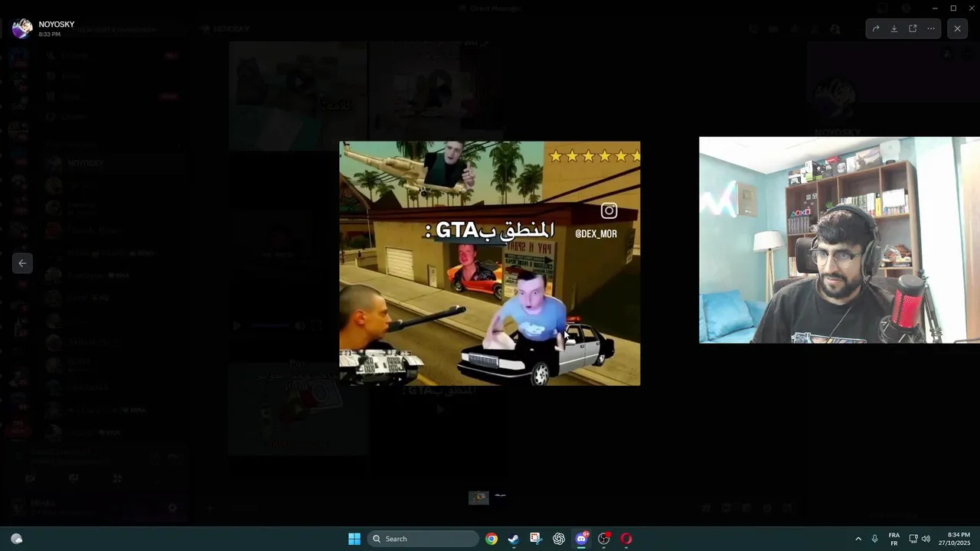Click the NOYOSKY avatar in viewer header

coord(22,28)
